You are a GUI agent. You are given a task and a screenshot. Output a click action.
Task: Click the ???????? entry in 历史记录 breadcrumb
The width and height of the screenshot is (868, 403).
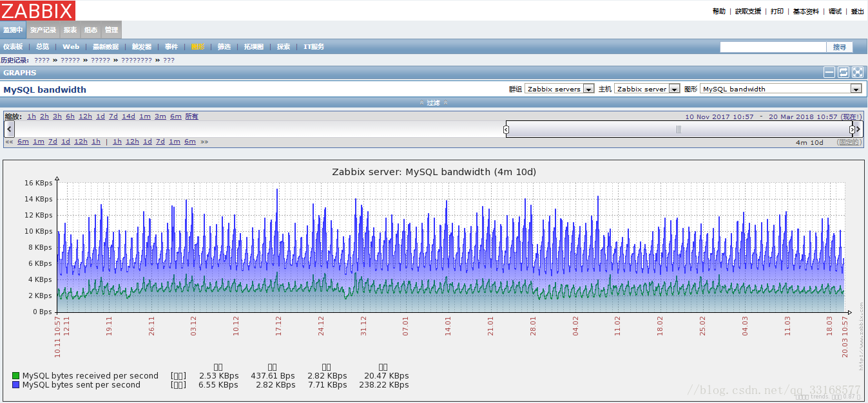pyautogui.click(x=137, y=60)
